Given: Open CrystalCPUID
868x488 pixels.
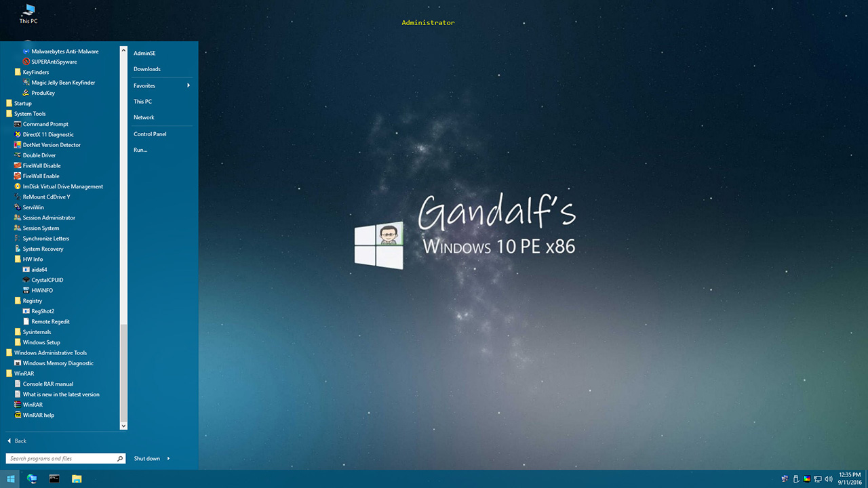Looking at the screenshot, I should [x=43, y=280].
